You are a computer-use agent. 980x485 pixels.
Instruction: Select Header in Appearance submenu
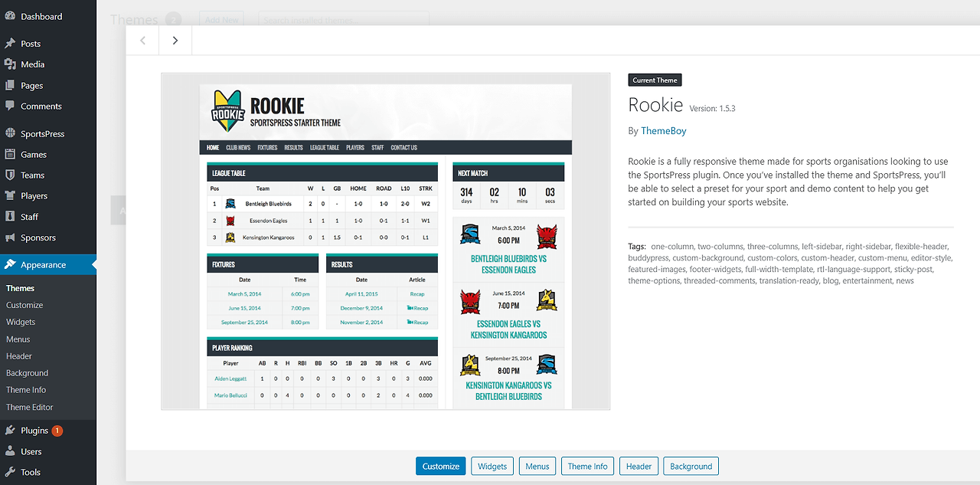[19, 356]
